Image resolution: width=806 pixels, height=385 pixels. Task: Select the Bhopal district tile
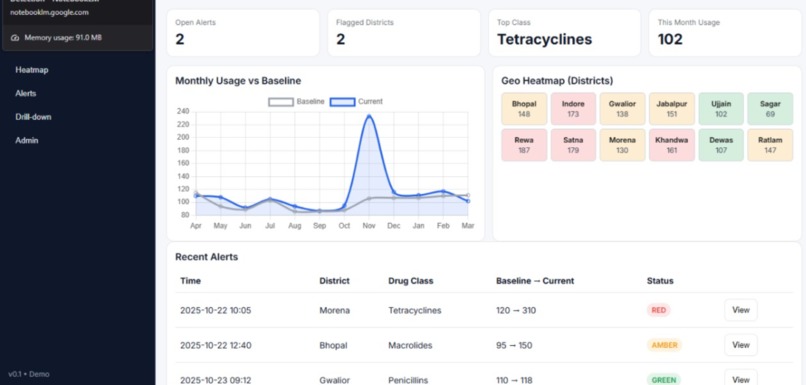pos(524,109)
